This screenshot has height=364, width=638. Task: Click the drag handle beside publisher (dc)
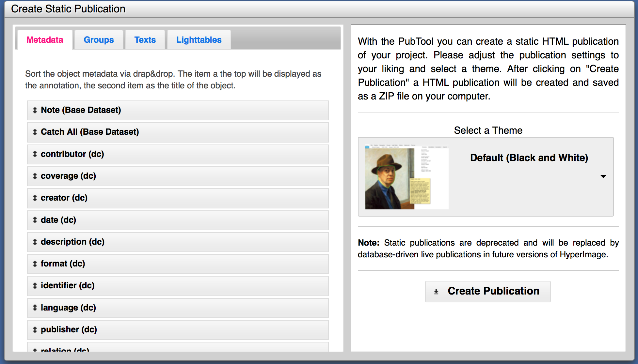tap(35, 330)
